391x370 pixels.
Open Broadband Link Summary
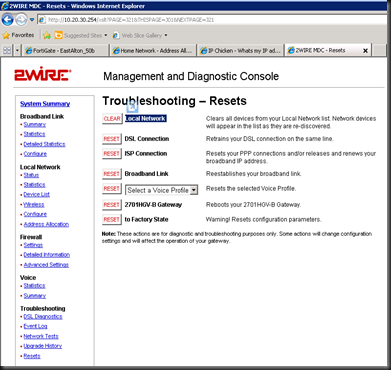click(35, 124)
